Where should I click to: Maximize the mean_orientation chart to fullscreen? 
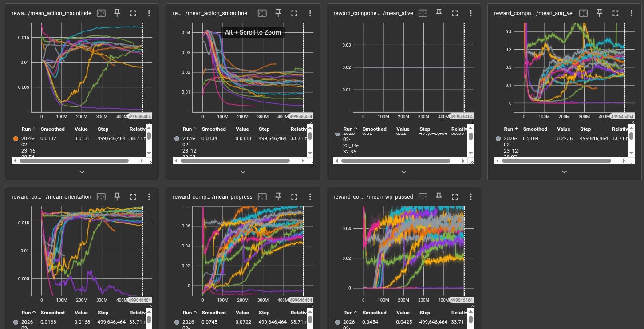pos(133,197)
